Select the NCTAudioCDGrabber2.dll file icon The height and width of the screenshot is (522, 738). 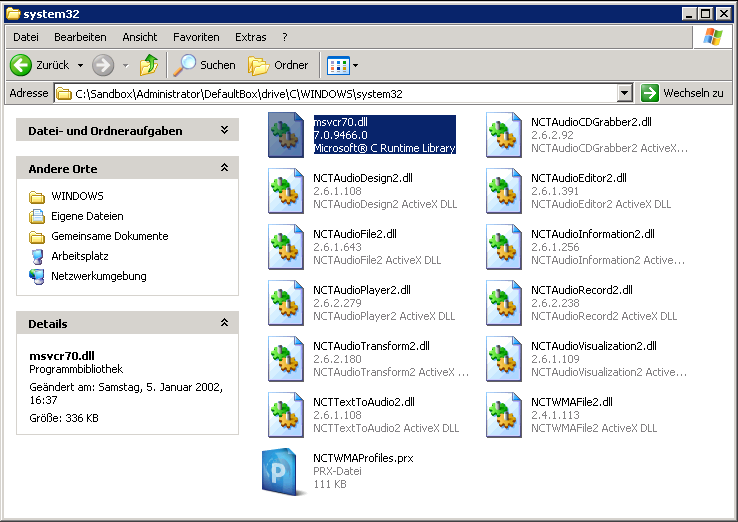[504, 135]
